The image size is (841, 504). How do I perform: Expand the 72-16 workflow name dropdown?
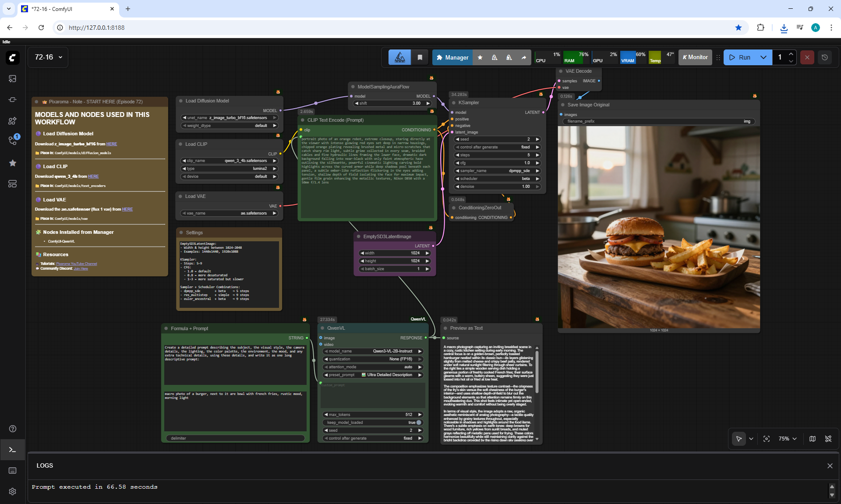point(48,57)
